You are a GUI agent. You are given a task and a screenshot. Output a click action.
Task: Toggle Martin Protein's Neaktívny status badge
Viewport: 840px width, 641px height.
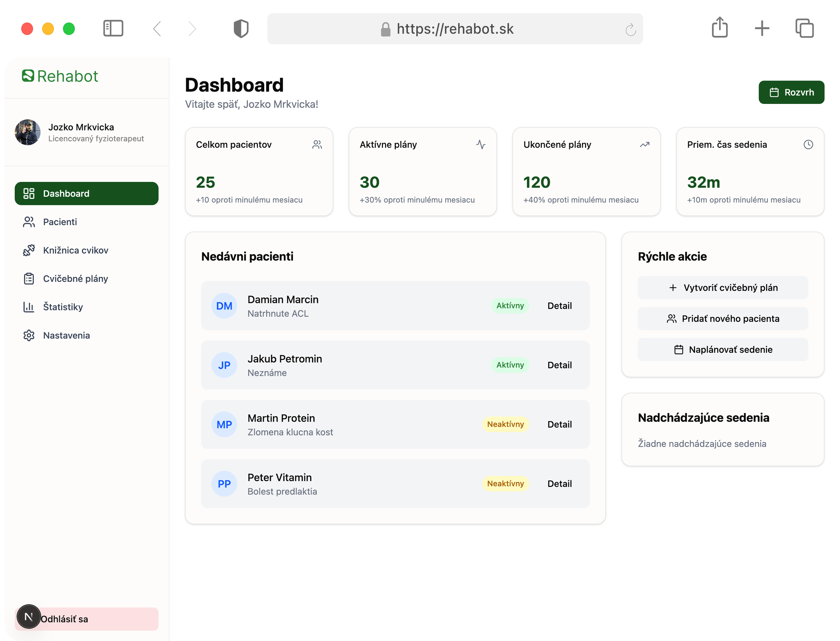point(505,424)
